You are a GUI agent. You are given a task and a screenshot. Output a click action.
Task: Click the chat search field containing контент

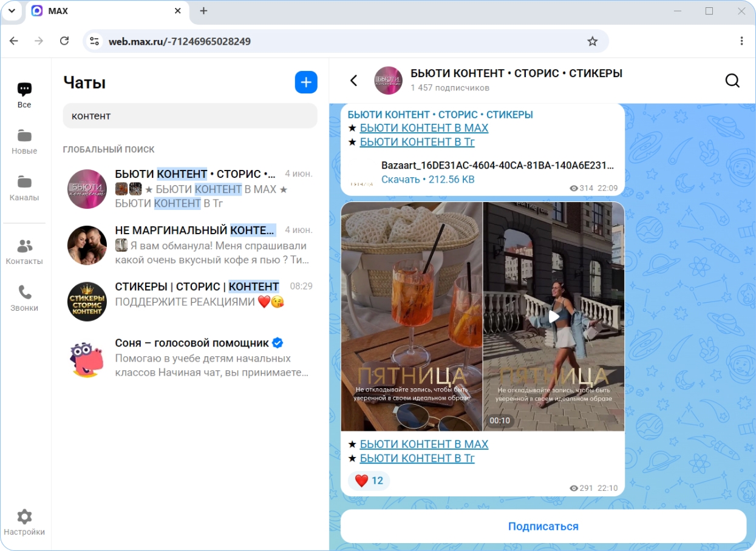tap(190, 116)
